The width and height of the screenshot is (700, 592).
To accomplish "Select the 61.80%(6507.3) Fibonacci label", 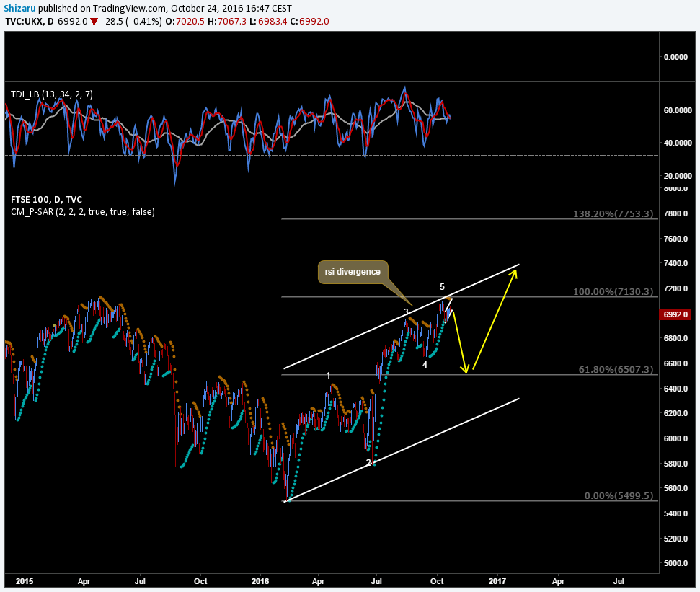I will click(616, 369).
